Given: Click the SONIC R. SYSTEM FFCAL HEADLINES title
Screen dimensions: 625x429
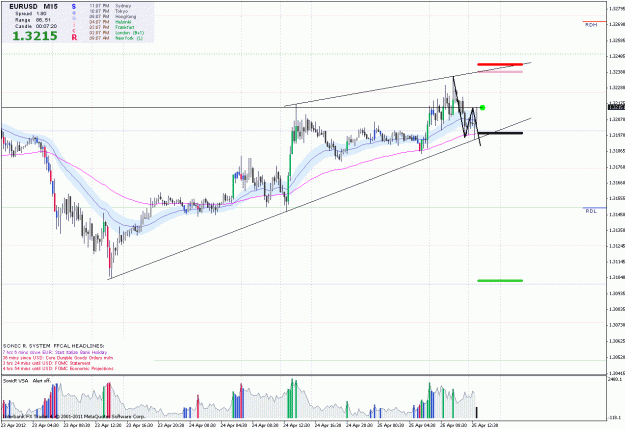Looking at the screenshot, I should [53, 346].
